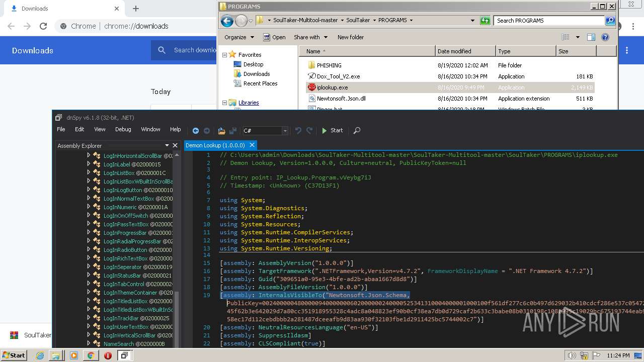This screenshot has height=362, width=644.
Task: Open the C# language dropdown
Action: pos(265,131)
